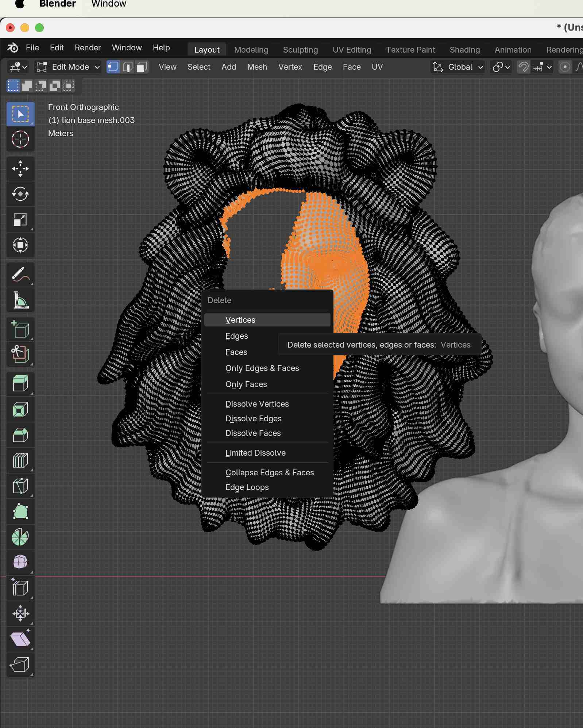Select the Smooth vertices tool
This screenshot has height=728, width=583.
coord(20,562)
